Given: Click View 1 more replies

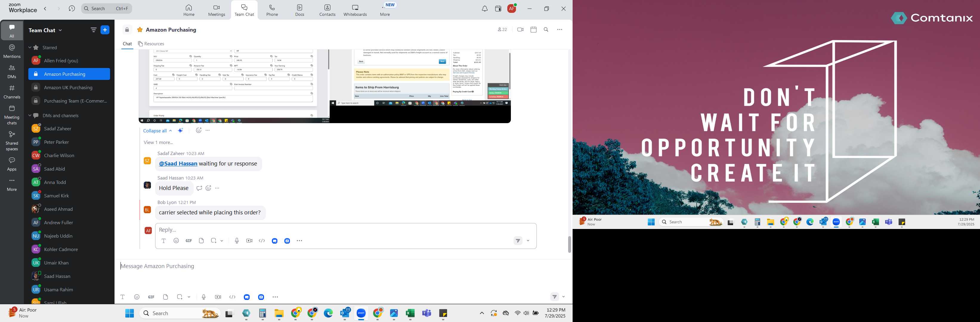Looking at the screenshot, I should [158, 142].
